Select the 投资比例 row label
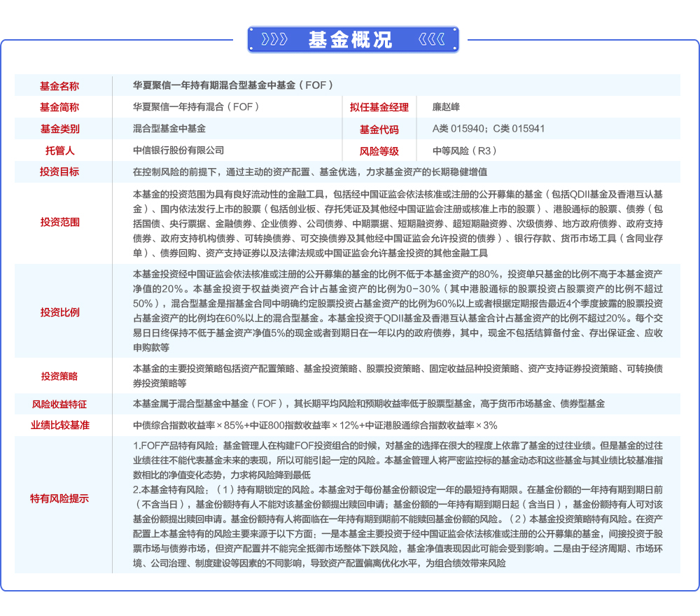700x616 pixels. tap(59, 312)
